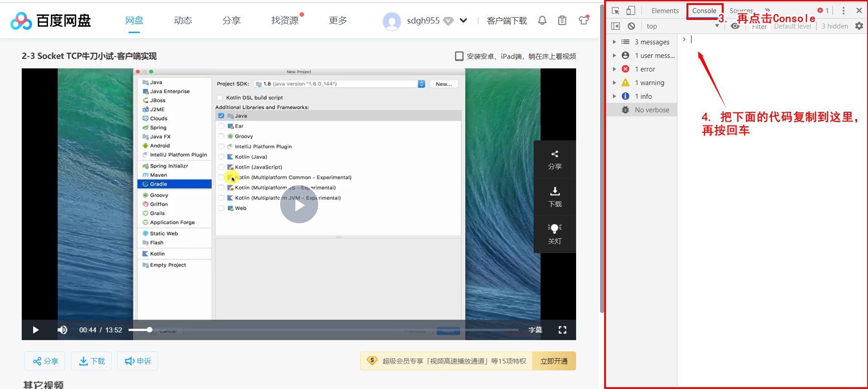Select the No verbose row

tap(642, 110)
